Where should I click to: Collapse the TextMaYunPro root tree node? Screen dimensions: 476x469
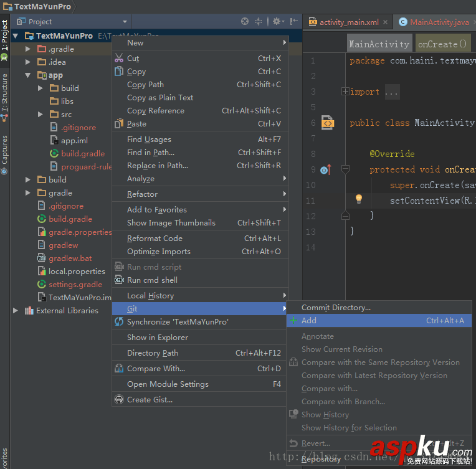click(x=15, y=36)
